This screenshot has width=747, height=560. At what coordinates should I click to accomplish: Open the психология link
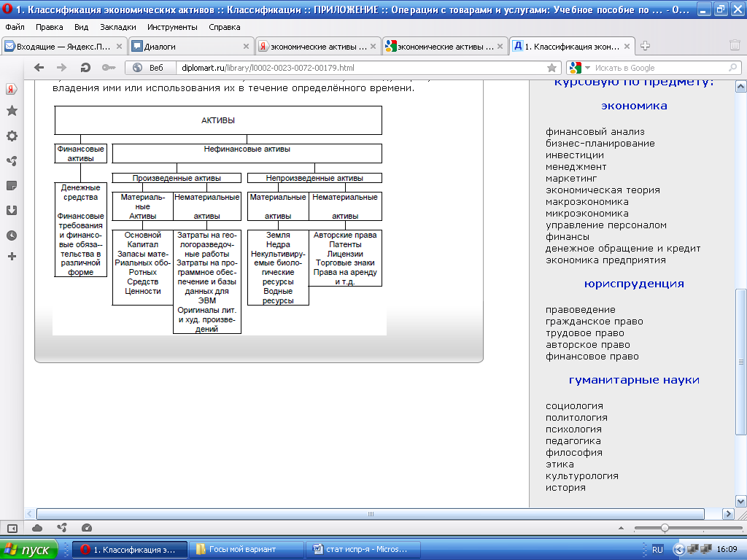point(573,429)
